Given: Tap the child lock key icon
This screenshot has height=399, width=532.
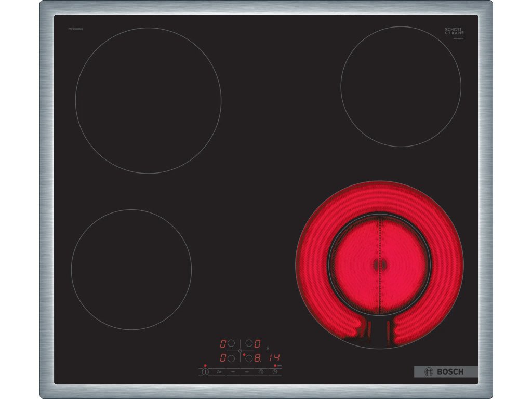Looking at the screenshot, I should [219, 371].
